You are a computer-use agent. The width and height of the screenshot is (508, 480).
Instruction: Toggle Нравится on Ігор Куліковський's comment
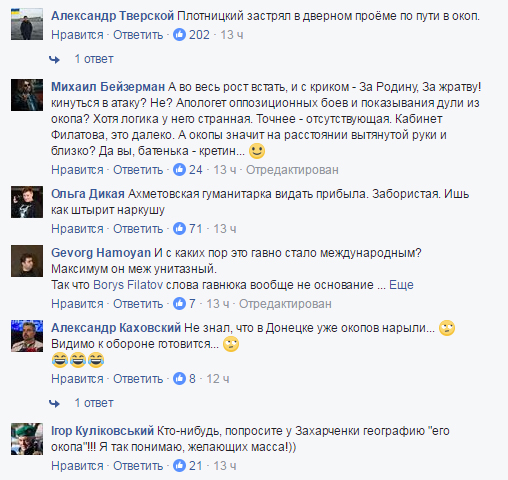click(77, 466)
